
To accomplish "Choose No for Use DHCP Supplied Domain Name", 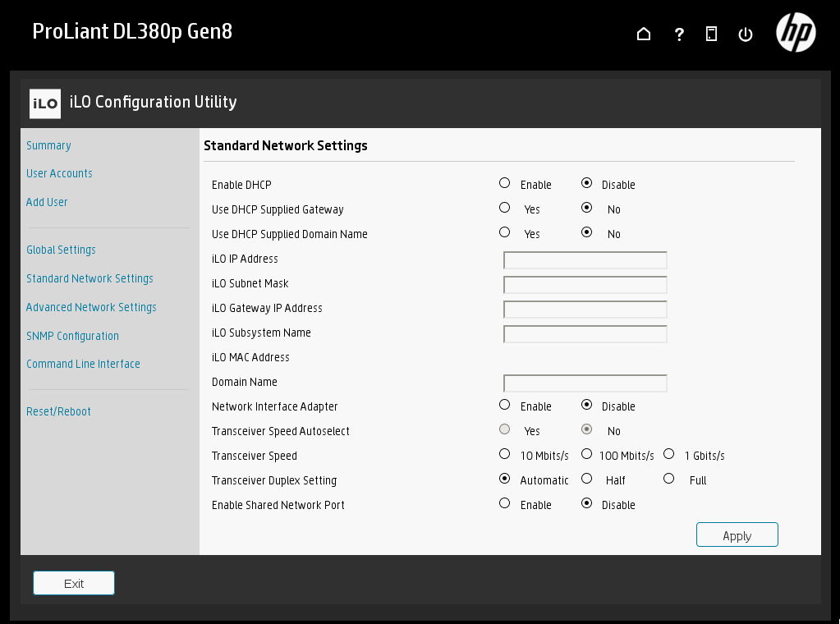I will [x=586, y=232].
